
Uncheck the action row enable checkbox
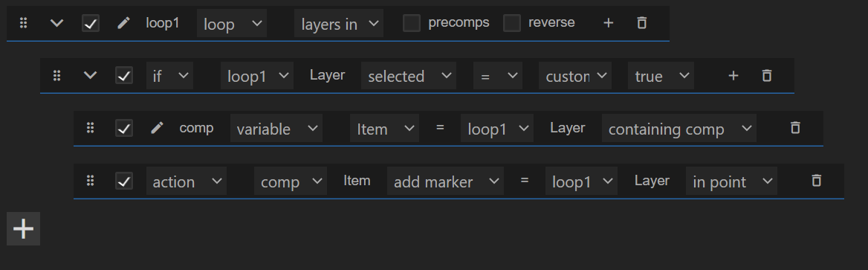[x=124, y=181]
